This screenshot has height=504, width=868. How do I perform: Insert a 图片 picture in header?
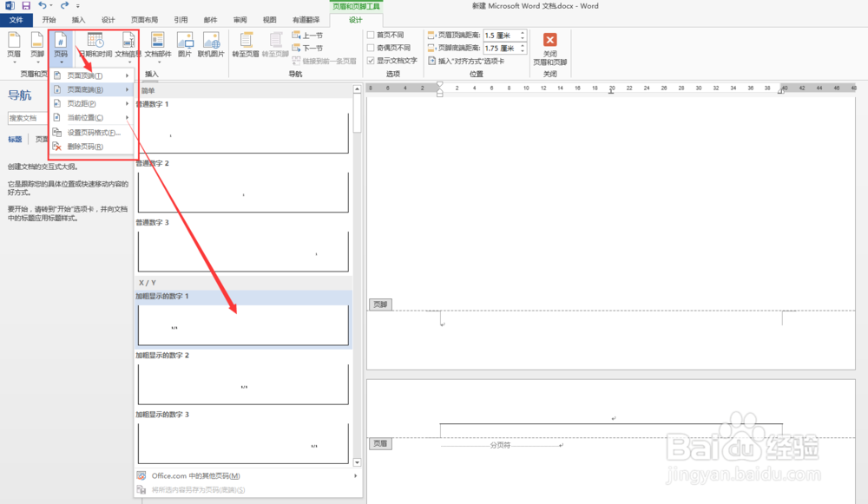pos(184,45)
